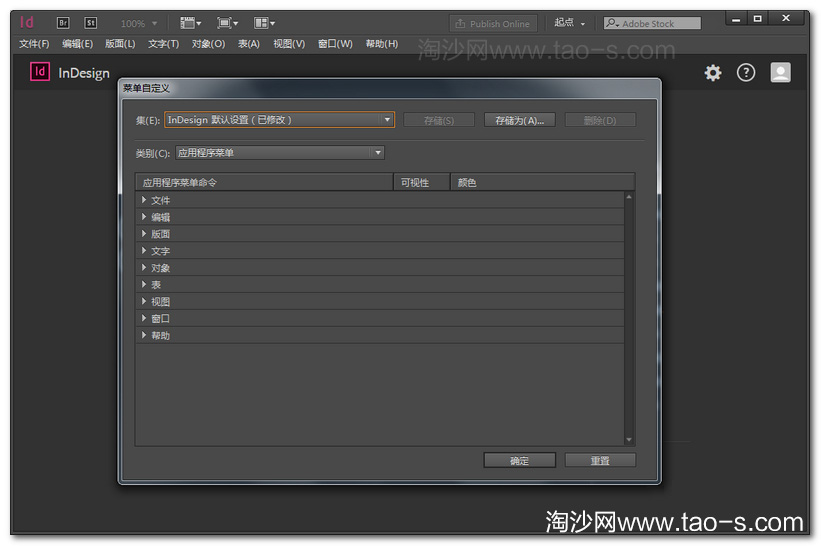Click the settings gear icon
This screenshot has height=546, width=821.
click(x=713, y=73)
